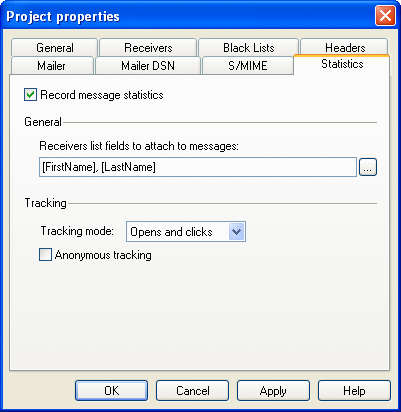Switch to the Receivers tab
This screenshot has height=412, width=401.
pos(148,48)
